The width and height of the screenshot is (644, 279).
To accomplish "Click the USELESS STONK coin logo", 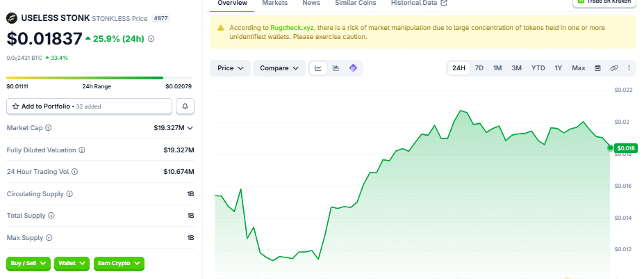I will [x=12, y=18].
